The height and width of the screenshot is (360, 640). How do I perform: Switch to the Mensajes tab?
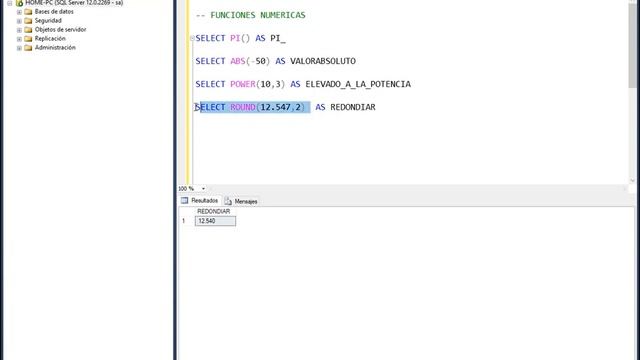click(x=241, y=201)
